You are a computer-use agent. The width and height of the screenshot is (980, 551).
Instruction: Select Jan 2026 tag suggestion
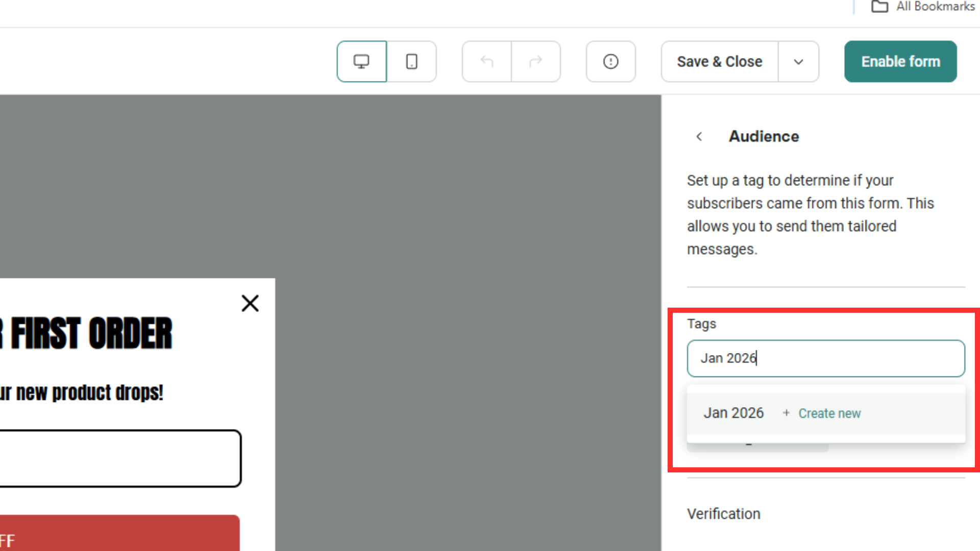[x=733, y=413]
